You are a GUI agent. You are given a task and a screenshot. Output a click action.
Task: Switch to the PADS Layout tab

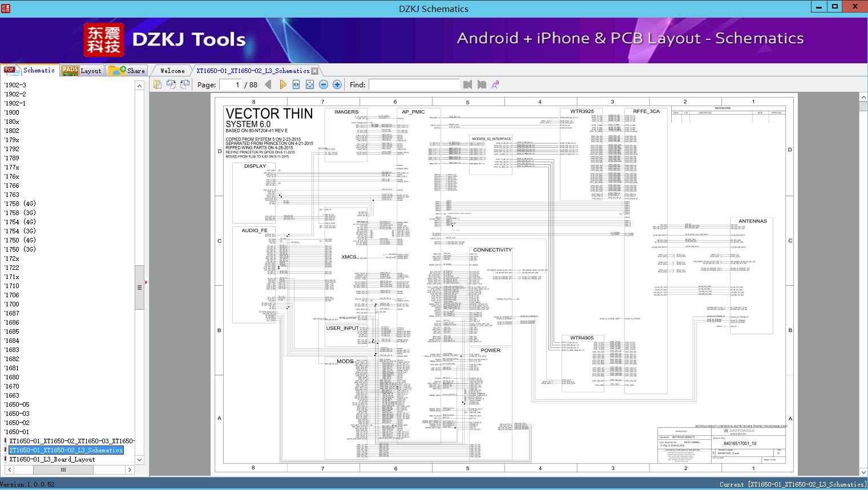coord(82,71)
